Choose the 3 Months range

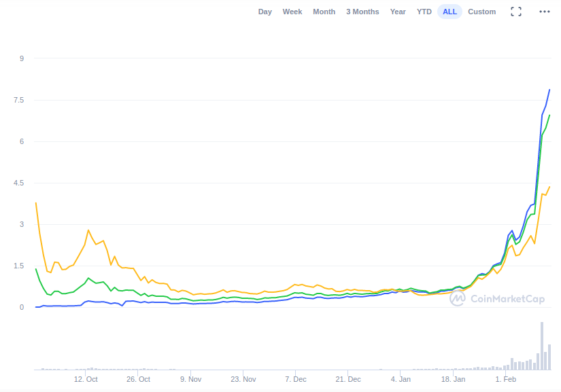pyautogui.click(x=362, y=12)
